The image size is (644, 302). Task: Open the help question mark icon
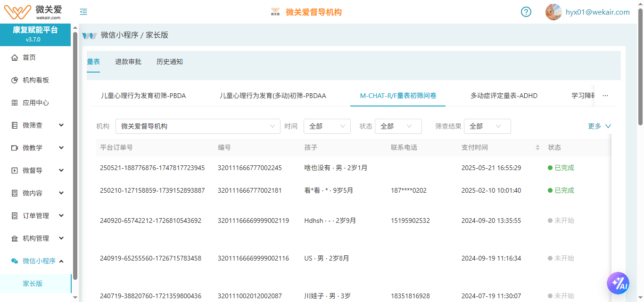click(526, 12)
